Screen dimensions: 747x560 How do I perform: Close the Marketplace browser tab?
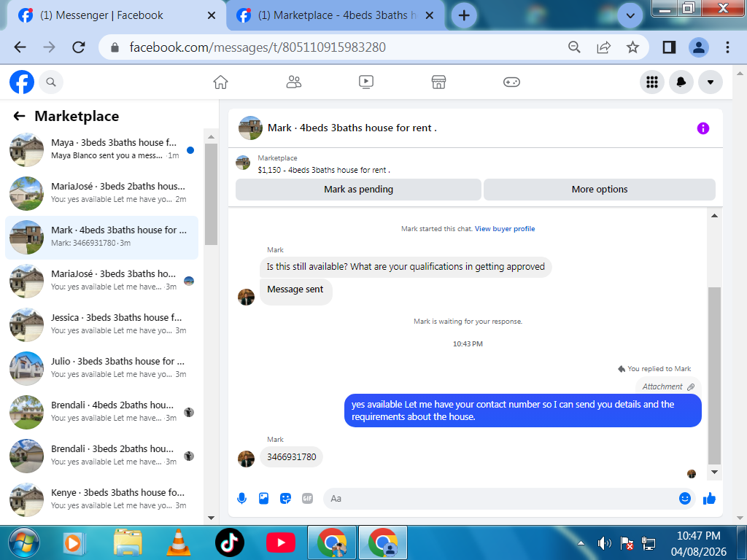(x=429, y=16)
